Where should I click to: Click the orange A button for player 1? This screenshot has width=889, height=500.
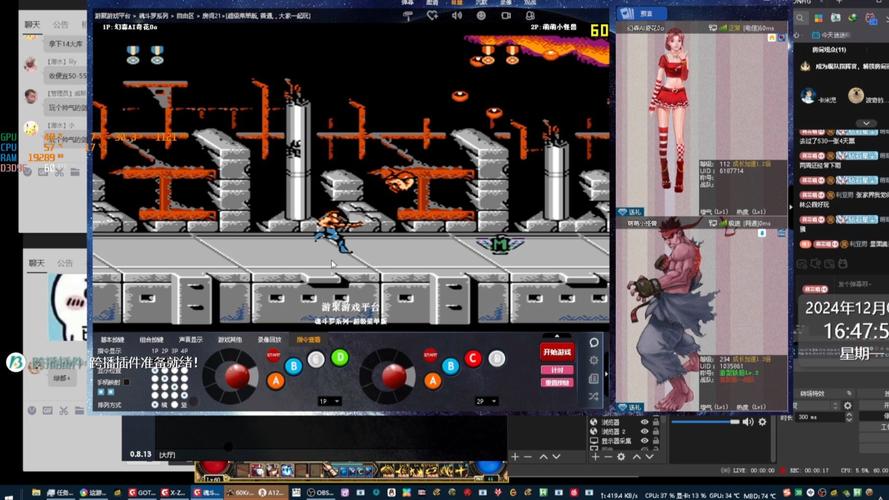[276, 380]
